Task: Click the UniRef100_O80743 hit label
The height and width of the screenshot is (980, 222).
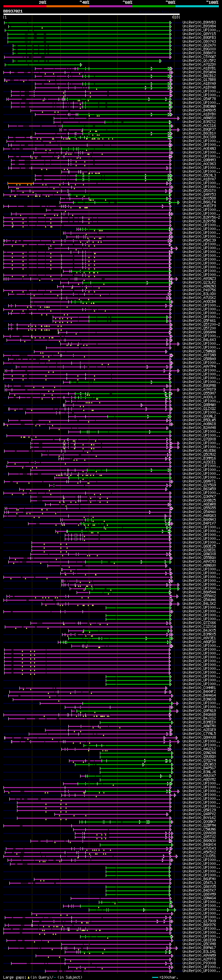Action: tap(199, 41)
